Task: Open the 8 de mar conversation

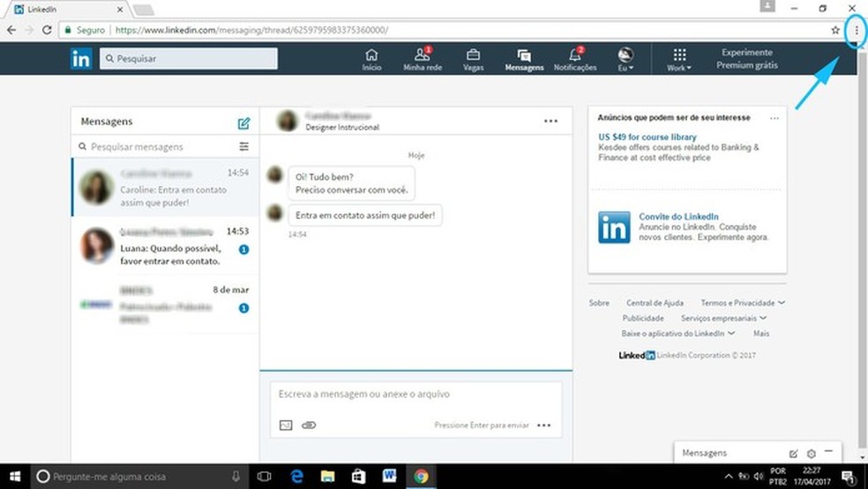Action: pyautogui.click(x=166, y=304)
